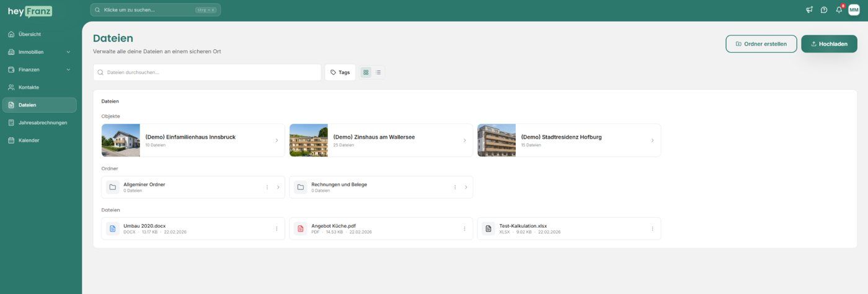Click the Übersicht home icon
Screen dimensions: 868x294
pos(11,34)
